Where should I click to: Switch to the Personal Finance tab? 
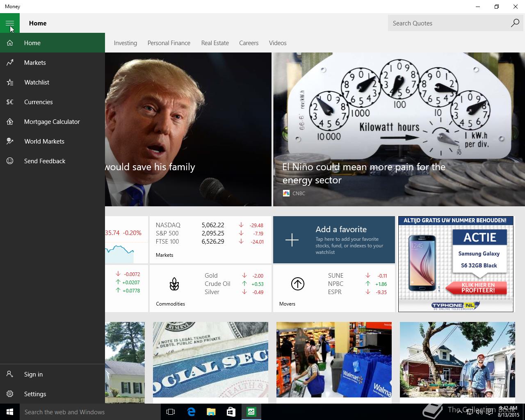pos(169,43)
